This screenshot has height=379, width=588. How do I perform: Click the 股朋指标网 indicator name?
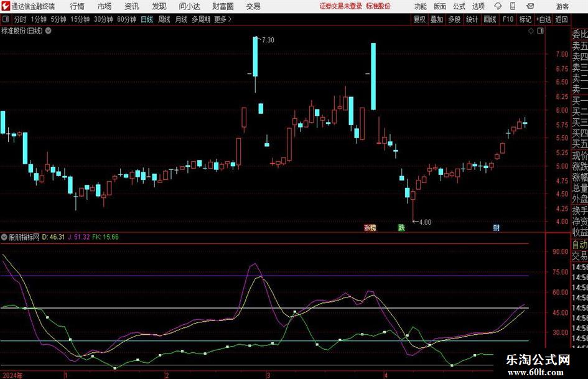pos(24,236)
